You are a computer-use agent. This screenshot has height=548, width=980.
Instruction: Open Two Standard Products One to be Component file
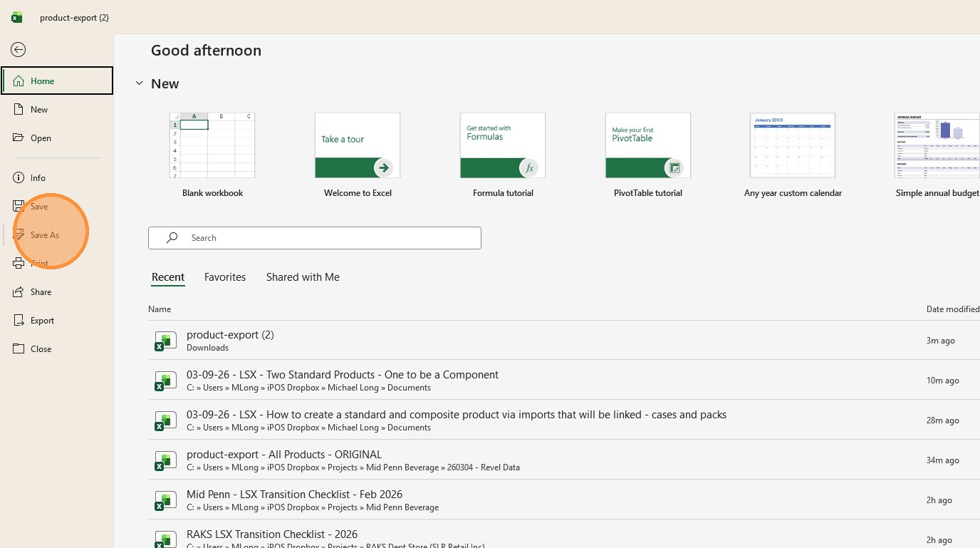[x=564, y=380]
